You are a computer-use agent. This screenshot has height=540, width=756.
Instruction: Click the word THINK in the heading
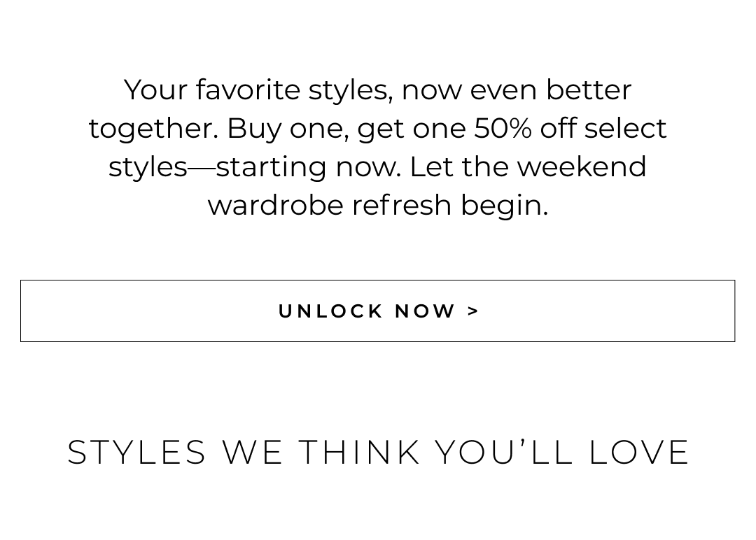pos(359,452)
